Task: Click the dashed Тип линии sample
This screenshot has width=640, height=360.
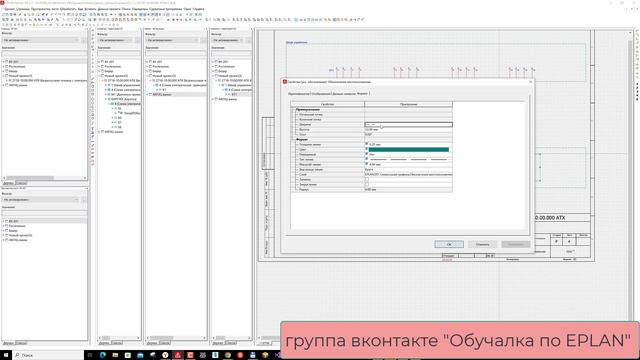Action: coord(409,159)
